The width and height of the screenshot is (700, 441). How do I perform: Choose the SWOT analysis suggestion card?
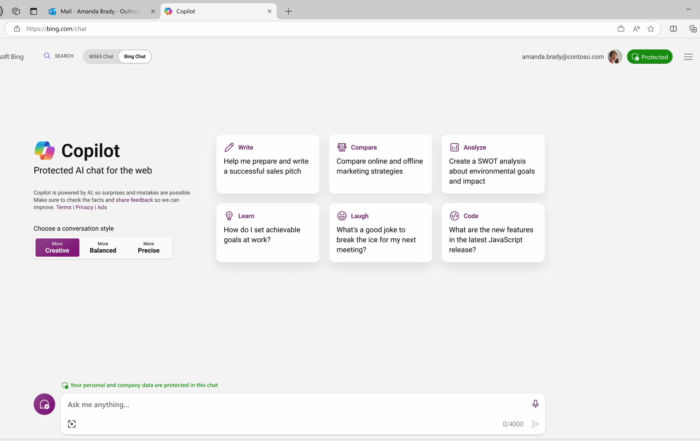click(493, 164)
